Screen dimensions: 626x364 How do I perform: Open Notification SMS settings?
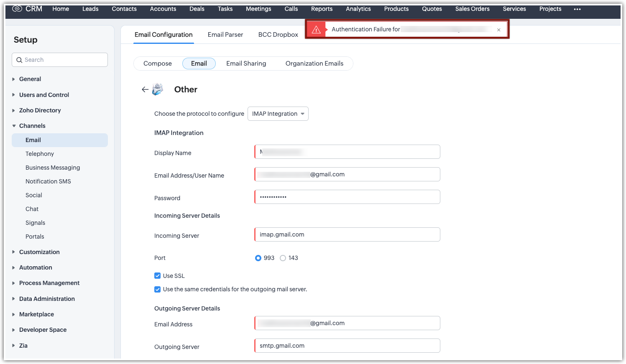[x=48, y=181]
